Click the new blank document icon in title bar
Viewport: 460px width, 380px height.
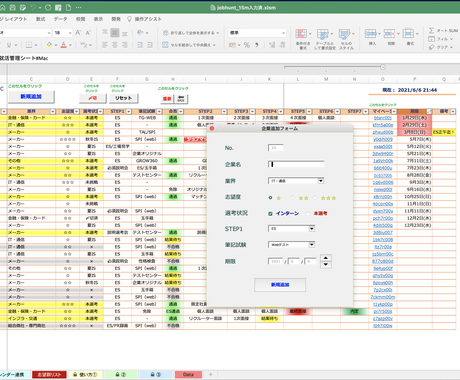point(68,7)
